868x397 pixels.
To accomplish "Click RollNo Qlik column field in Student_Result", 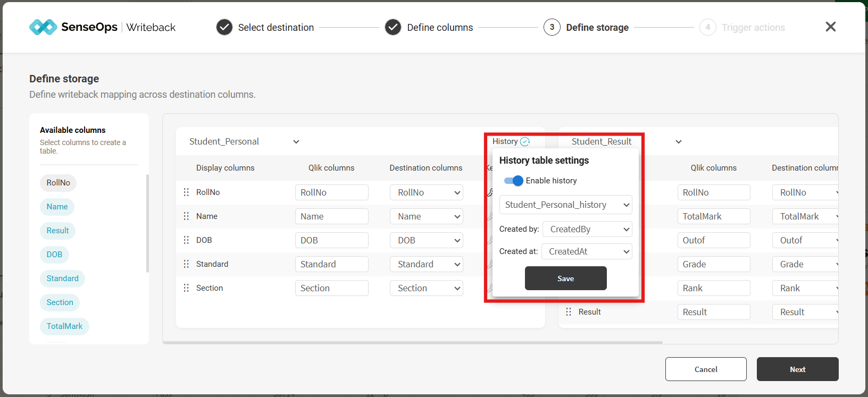I will pos(714,192).
